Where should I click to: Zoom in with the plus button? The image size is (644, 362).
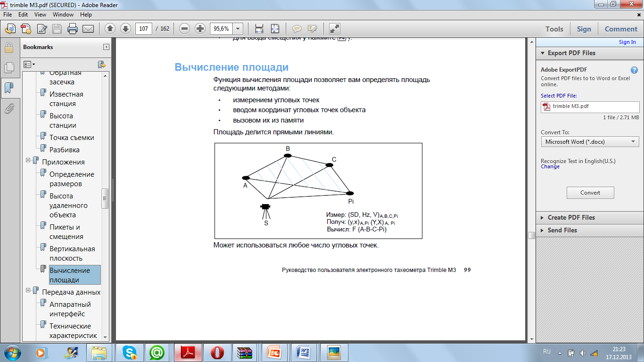point(200,29)
